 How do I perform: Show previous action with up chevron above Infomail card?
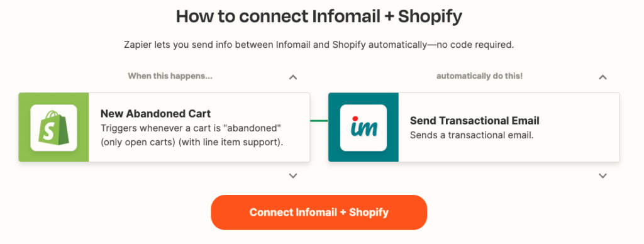point(602,77)
